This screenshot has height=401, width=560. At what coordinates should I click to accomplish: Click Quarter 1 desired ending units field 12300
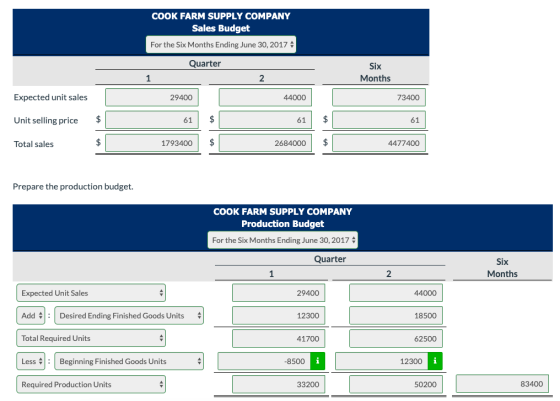[279, 316]
